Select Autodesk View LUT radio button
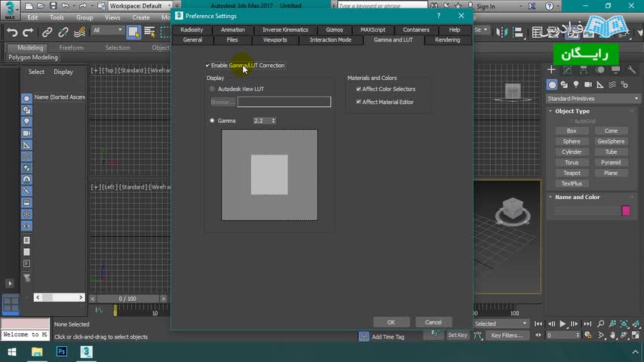This screenshot has width=644, height=362. tap(212, 89)
